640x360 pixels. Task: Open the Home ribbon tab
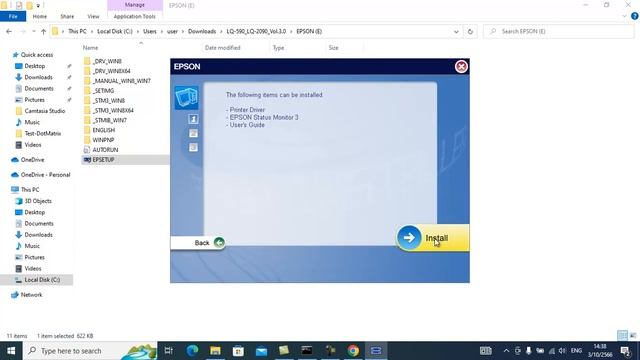[x=40, y=16]
